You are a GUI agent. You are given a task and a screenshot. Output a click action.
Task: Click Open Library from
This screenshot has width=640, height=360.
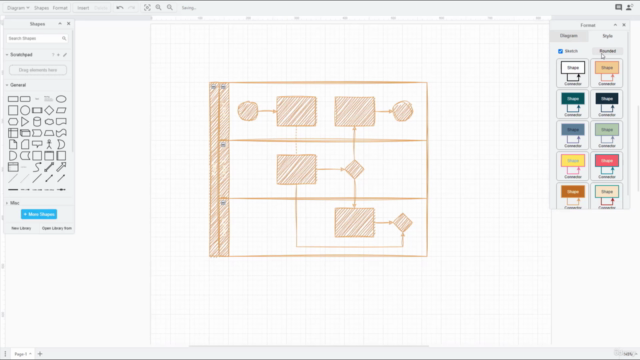click(x=57, y=228)
